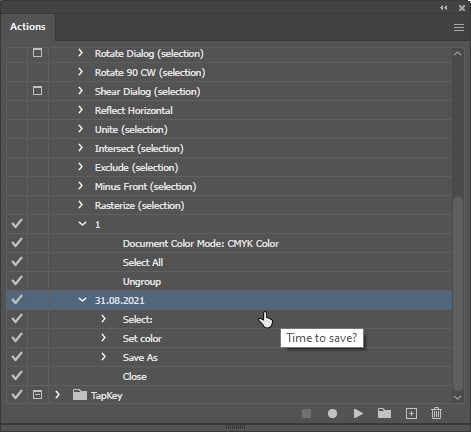Image resolution: width=471 pixels, height=432 pixels.
Task: Uncheck the Ungroup step checkmark
Action: [x=17, y=281]
